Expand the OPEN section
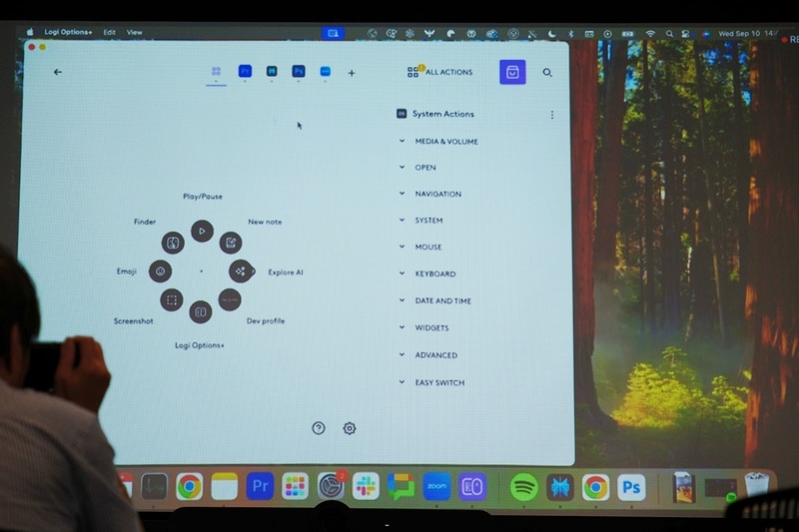The height and width of the screenshot is (532, 799). point(417,168)
